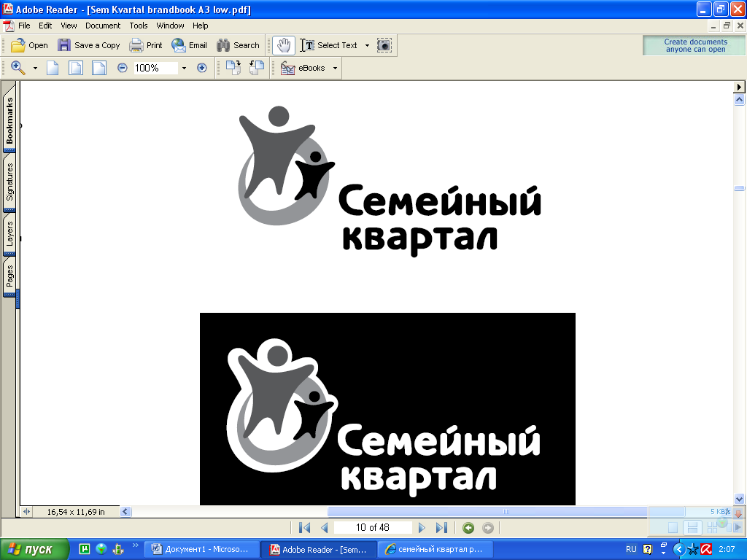Go to the previous view with the green arrow
This screenshot has width=747, height=560.
pos(468,528)
